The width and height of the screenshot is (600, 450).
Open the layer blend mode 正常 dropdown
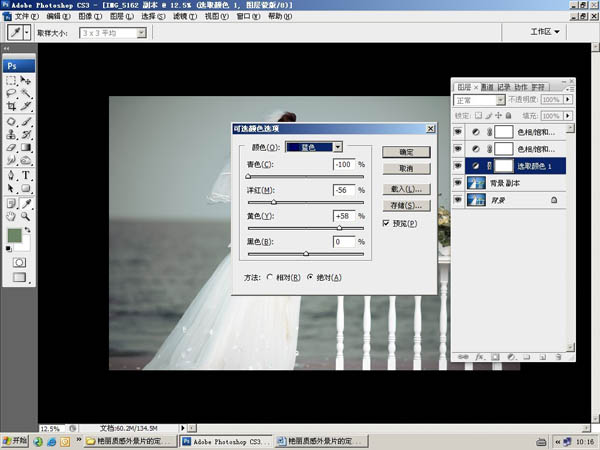[479, 100]
